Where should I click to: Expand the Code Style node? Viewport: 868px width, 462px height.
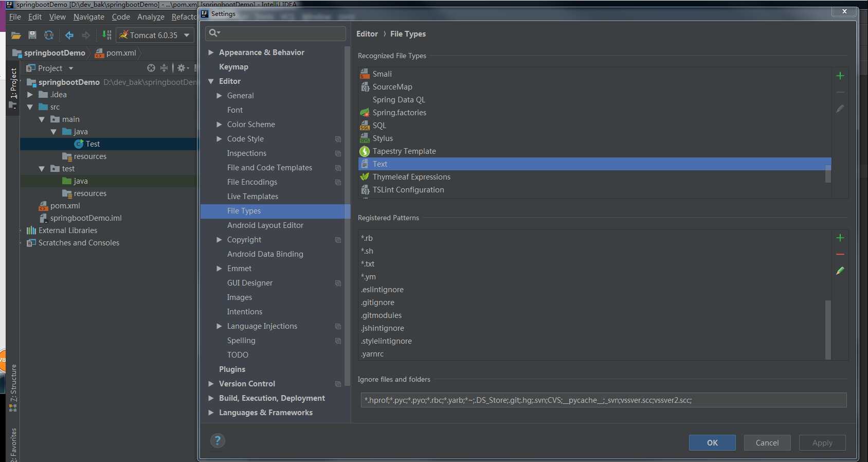point(219,139)
